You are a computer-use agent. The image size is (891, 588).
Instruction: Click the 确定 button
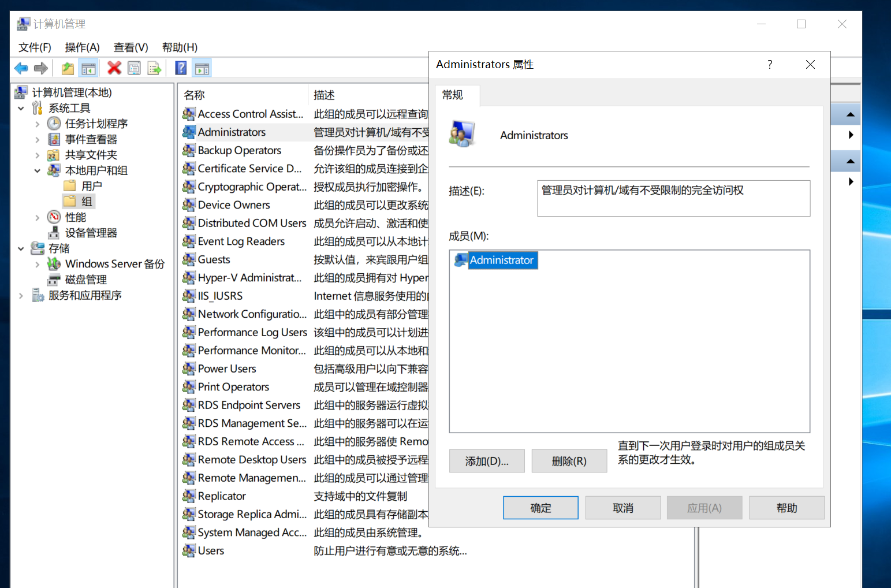tap(540, 508)
